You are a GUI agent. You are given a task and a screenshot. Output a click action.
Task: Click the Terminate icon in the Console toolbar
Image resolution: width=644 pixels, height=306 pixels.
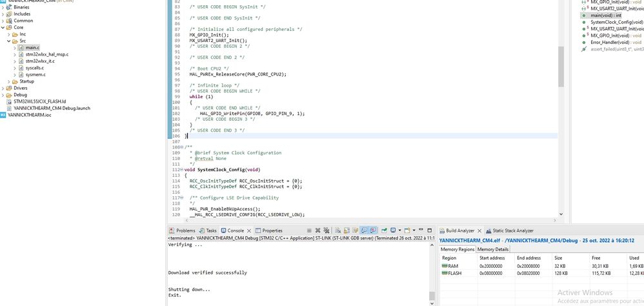310,230
